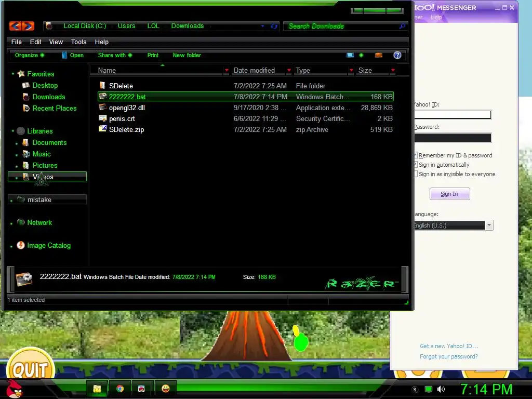This screenshot has width=532, height=399.
Task: Open Yahoo Messenger smiley taskbar icon
Action: point(166,389)
